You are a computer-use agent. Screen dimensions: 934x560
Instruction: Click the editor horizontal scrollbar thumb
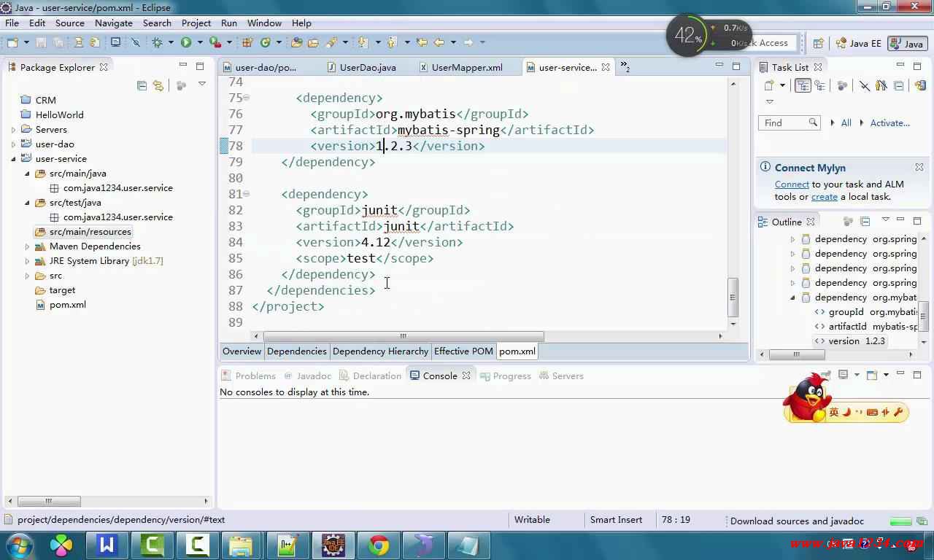[403, 336]
